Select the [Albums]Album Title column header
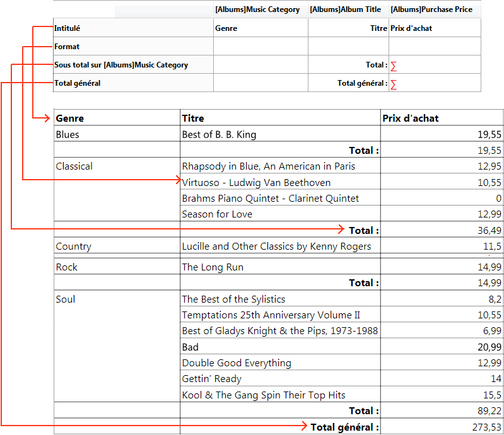The image size is (504, 435). point(346,9)
